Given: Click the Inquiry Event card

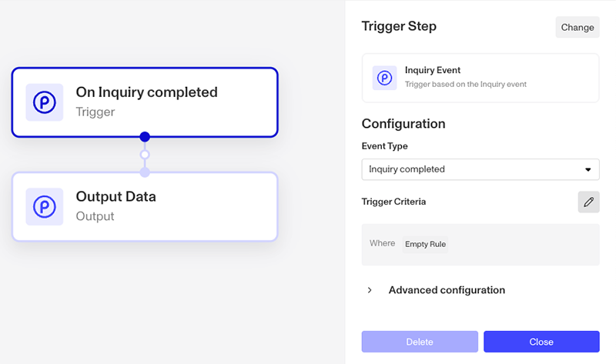Looking at the screenshot, I should 480,78.
